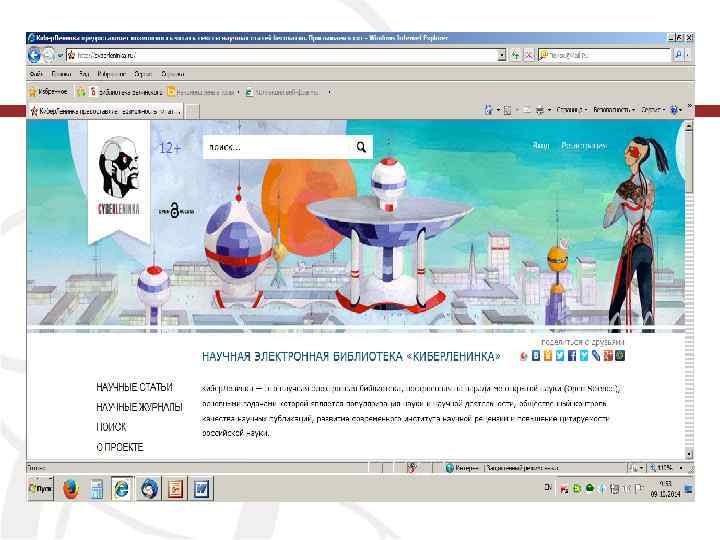Click the Избранное star button in favorites bar
Viewport: 720px width, 540px height.
coord(49,92)
